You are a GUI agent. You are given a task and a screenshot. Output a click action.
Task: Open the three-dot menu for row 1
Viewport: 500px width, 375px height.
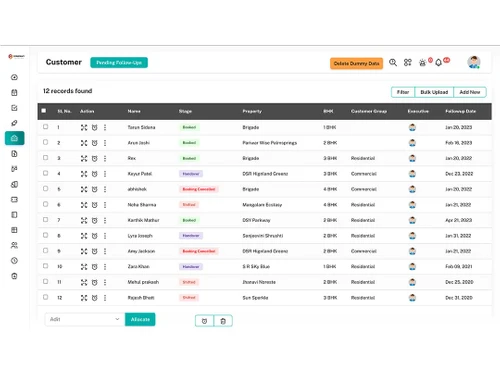(x=105, y=127)
